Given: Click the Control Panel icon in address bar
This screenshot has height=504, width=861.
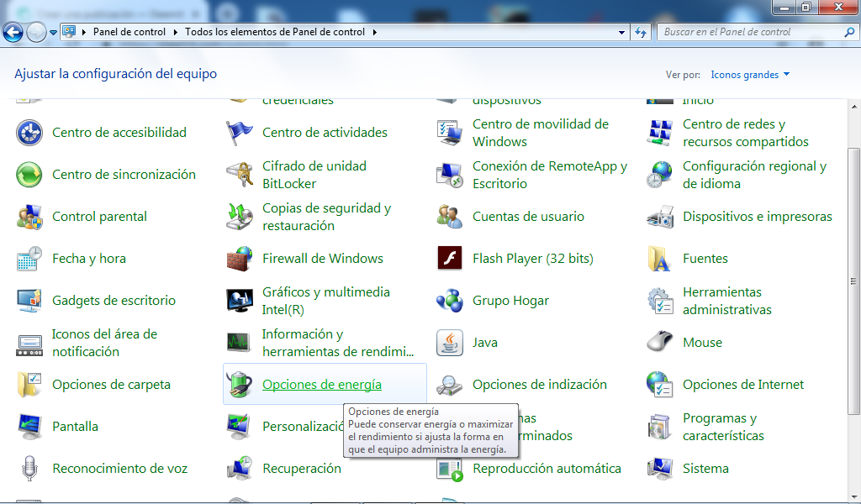Looking at the screenshot, I should click(x=69, y=32).
